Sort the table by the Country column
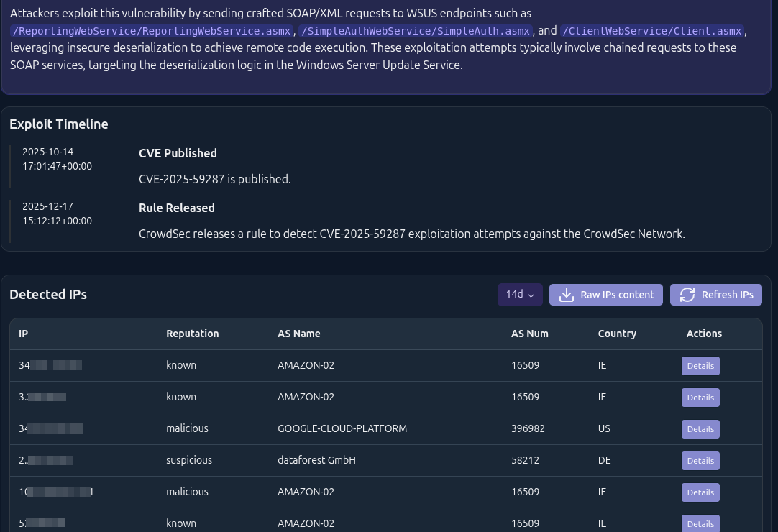This screenshot has height=532, width=778. (x=617, y=334)
